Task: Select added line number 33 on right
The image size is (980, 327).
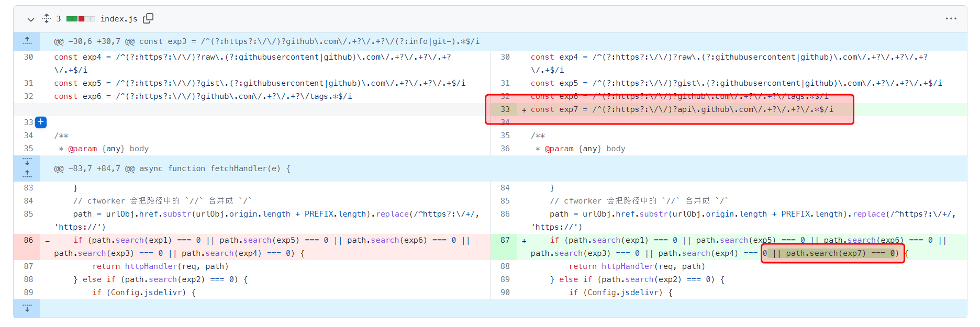Action: (x=505, y=109)
